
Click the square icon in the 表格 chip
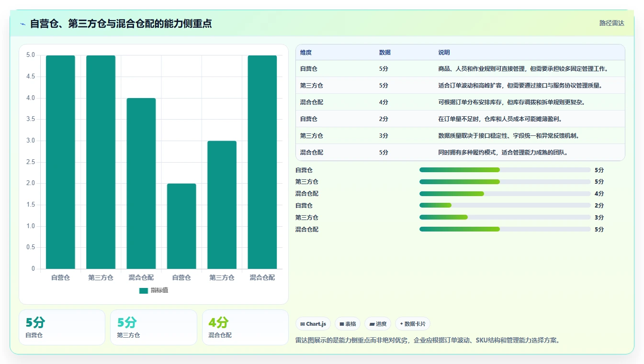(342, 324)
